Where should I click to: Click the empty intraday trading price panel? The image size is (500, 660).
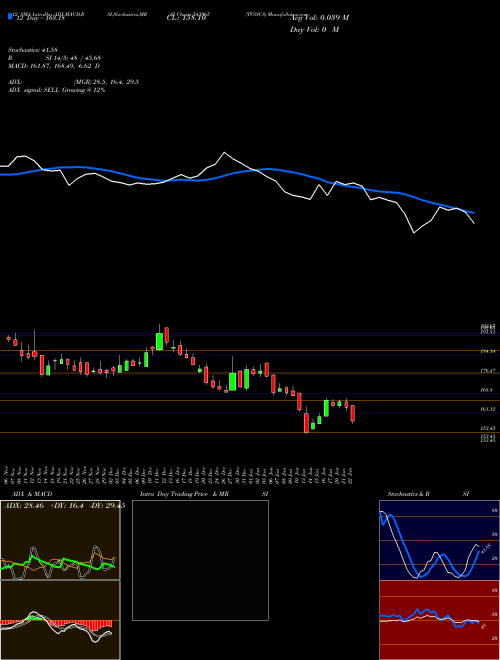pyautogui.click(x=200, y=560)
